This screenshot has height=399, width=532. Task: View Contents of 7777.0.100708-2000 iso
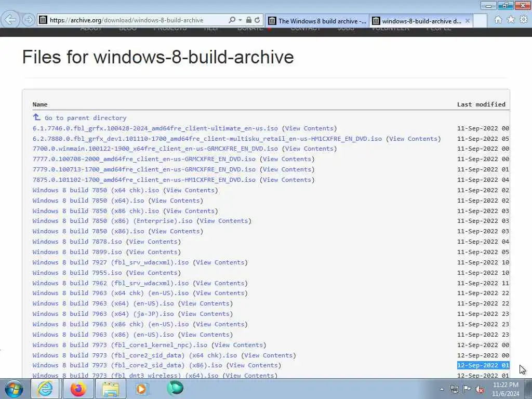point(287,159)
